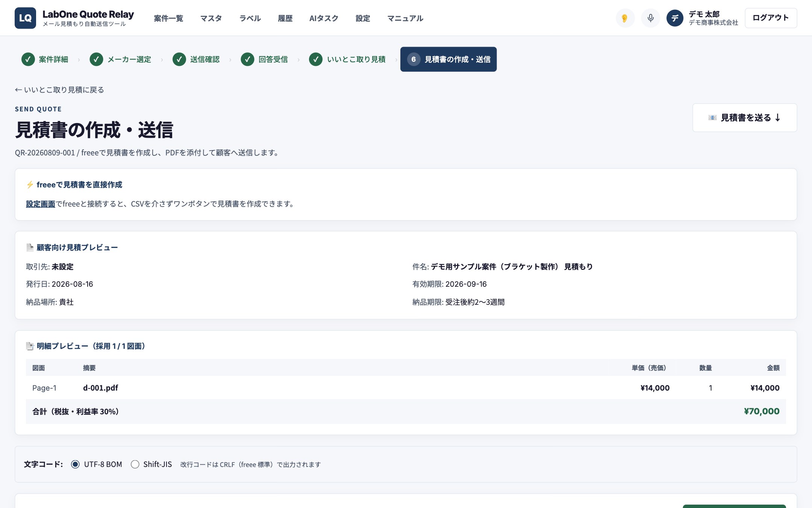812x508 pixels.
Task: Click the ear accessibility icon
Action: 625,18
